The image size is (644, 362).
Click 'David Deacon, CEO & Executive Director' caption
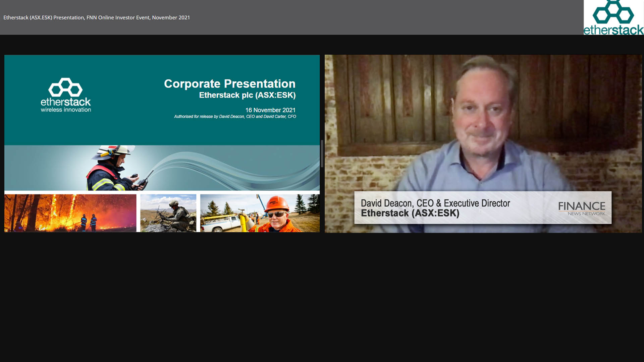click(x=435, y=203)
